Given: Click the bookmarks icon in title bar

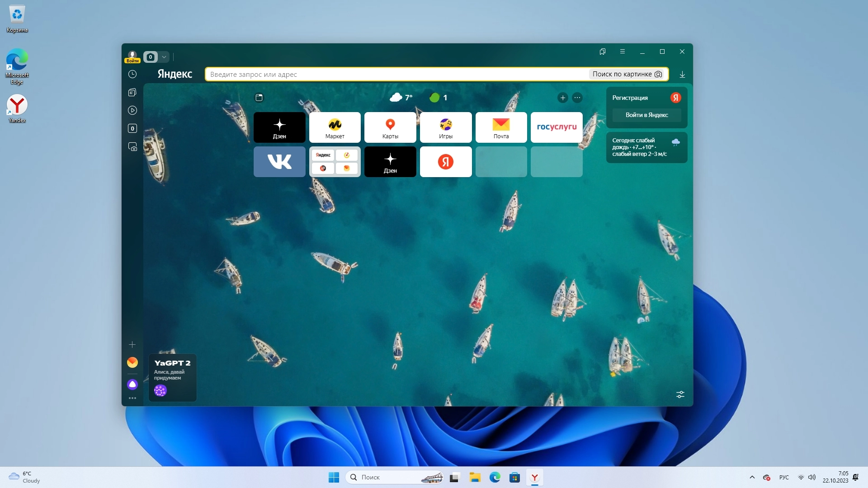Looking at the screenshot, I should click(x=603, y=52).
